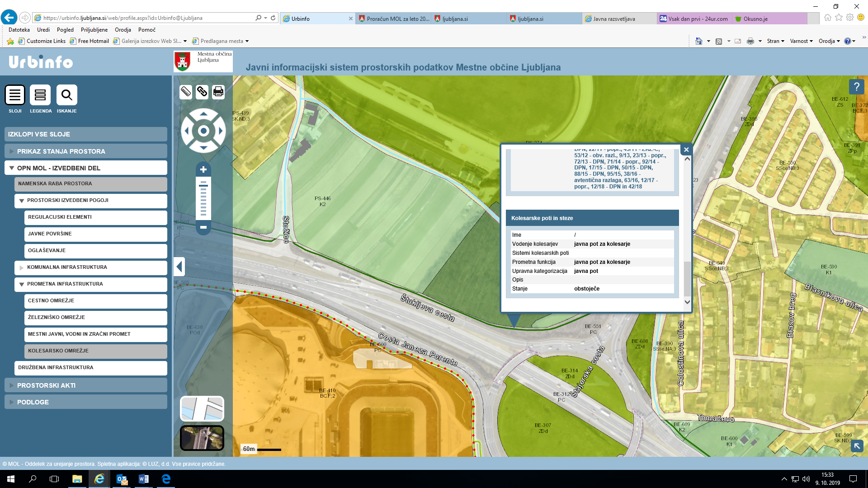Pan the map right with arrow
Screen dimensions: 868x488
(221, 131)
